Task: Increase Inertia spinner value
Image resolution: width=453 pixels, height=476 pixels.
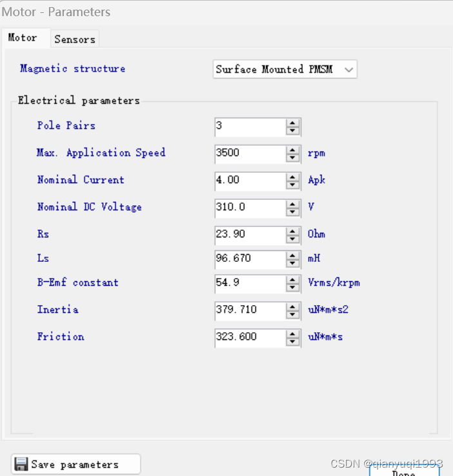Action: pyautogui.click(x=293, y=306)
